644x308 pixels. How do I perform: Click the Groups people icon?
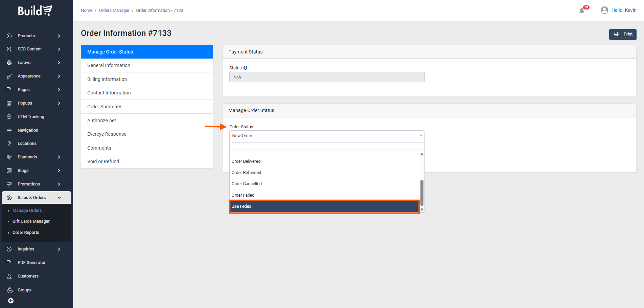[x=9, y=290]
